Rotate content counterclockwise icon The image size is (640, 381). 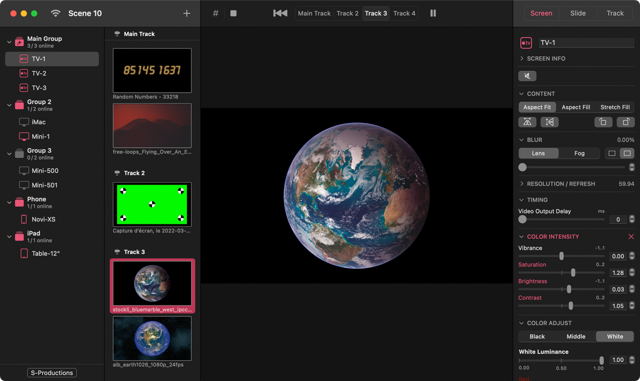click(603, 122)
